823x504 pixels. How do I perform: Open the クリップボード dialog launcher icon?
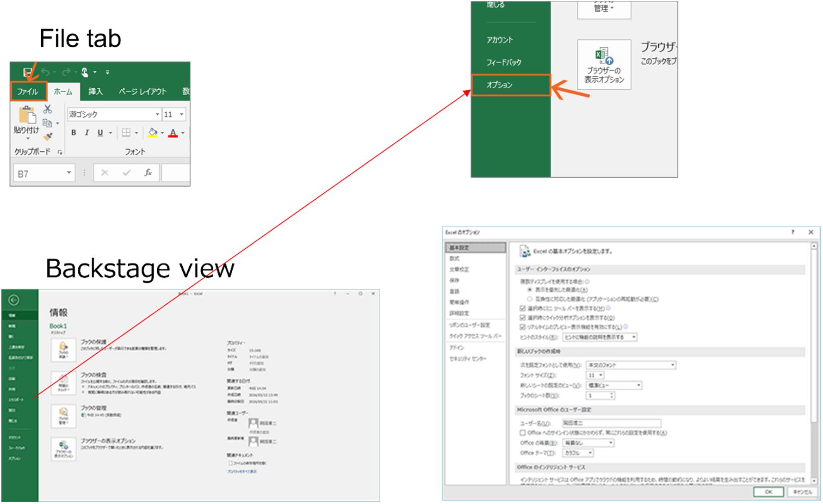[60, 152]
